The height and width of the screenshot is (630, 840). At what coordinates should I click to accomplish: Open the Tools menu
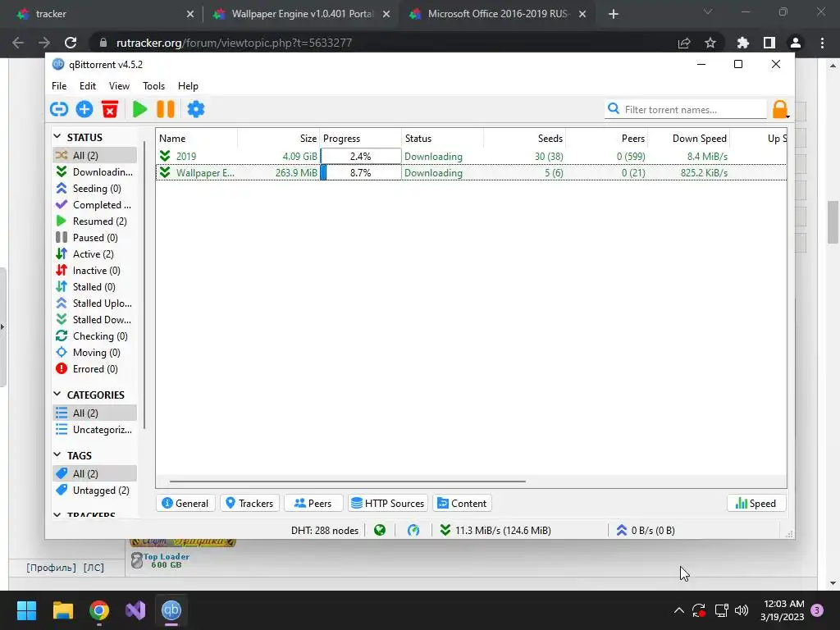pyautogui.click(x=153, y=85)
